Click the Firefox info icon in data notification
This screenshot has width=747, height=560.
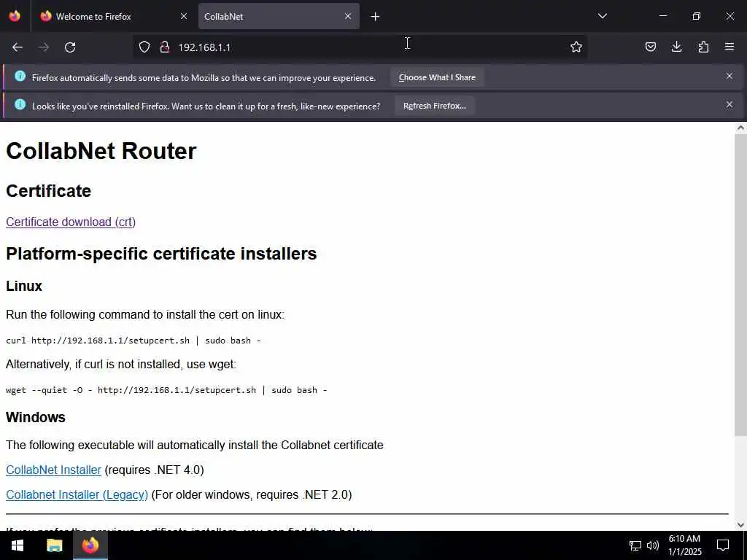[20, 76]
